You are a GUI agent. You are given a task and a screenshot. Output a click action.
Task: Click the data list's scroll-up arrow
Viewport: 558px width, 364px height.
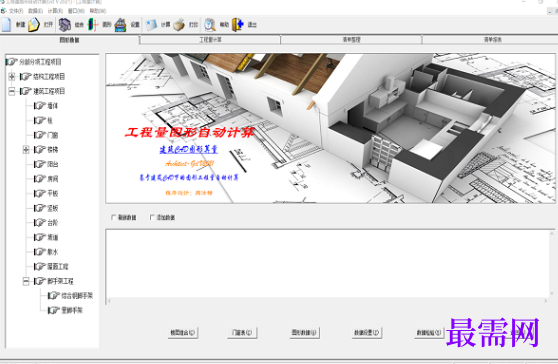(x=552, y=233)
